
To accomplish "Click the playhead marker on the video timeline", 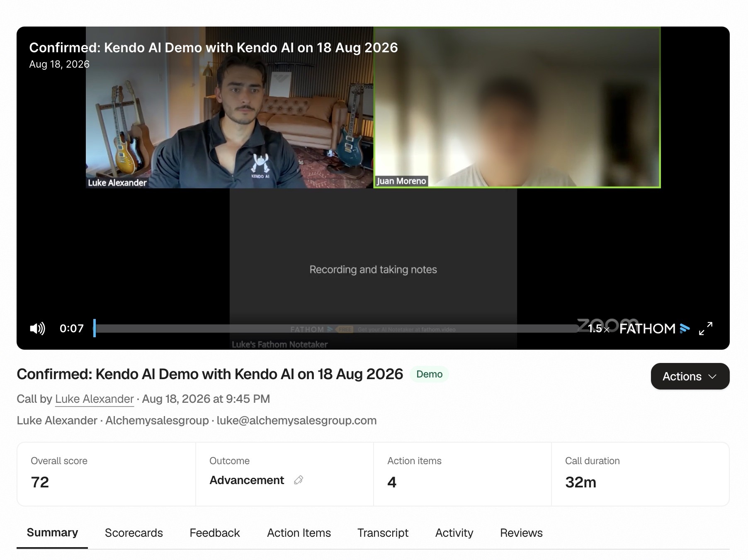I will pos(95,328).
